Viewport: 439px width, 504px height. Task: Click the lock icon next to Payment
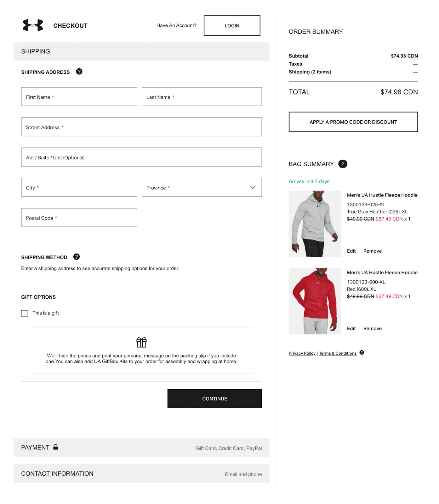(56, 447)
